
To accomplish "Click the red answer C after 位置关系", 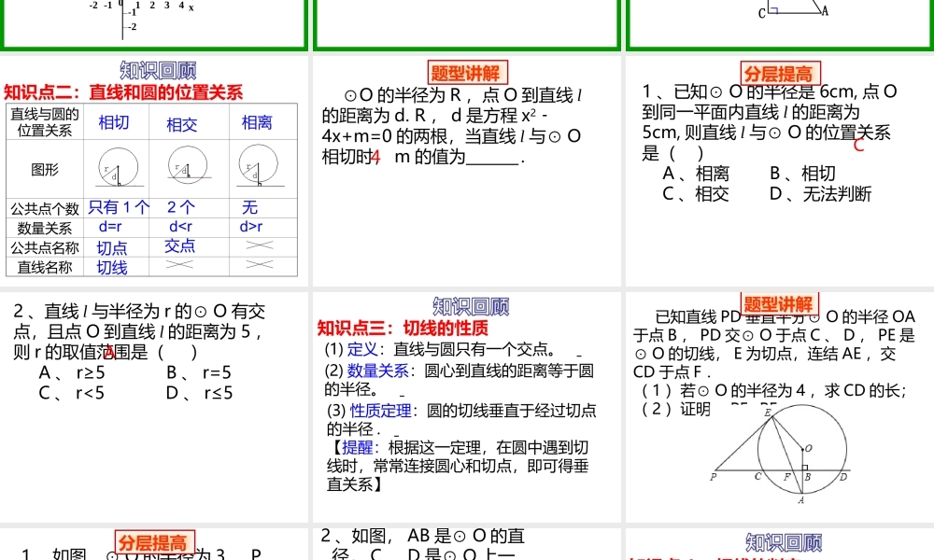I will 858,146.
